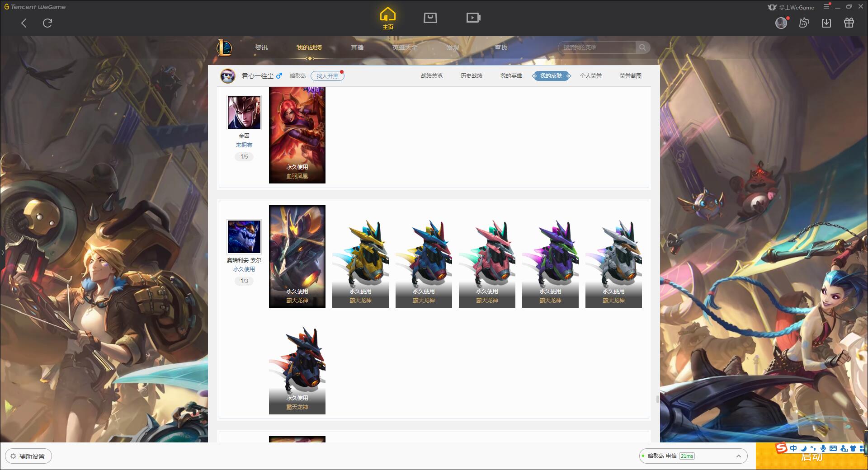Click the 奥瑞利安·索尔 hero portrait
The width and height of the screenshot is (868, 470).
click(x=244, y=237)
